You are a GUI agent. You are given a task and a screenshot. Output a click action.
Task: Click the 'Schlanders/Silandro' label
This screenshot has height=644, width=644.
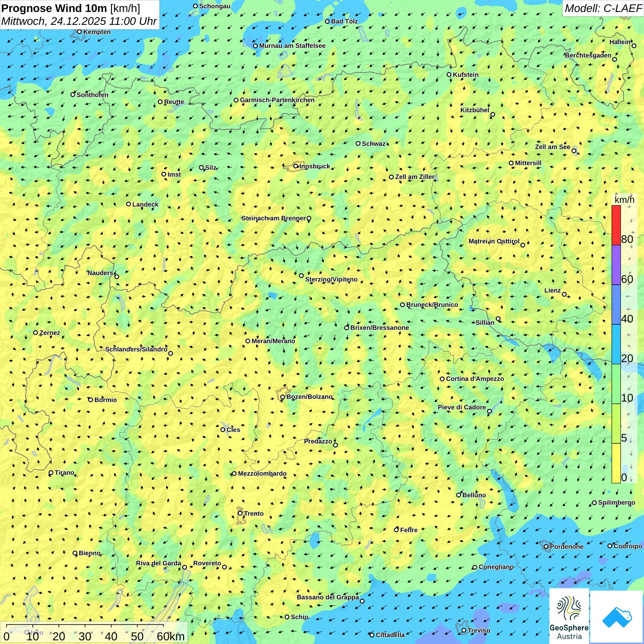tap(136, 349)
